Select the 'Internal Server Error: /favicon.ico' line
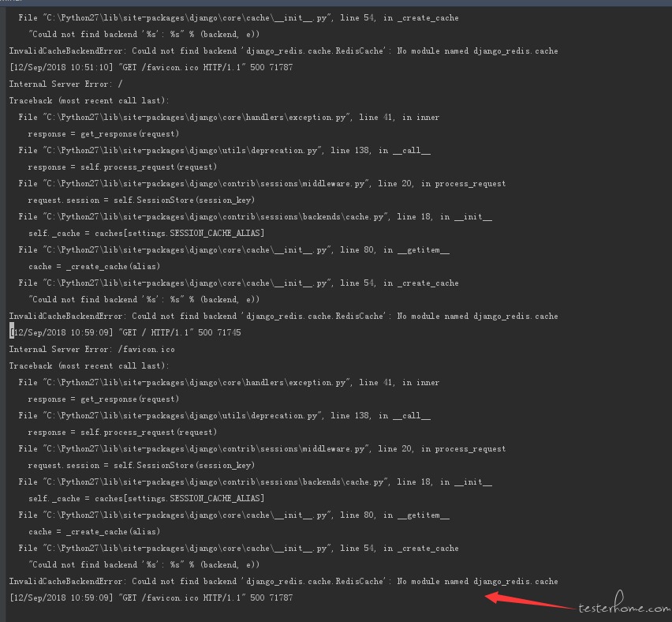This screenshot has width=672, height=622. pos(91,349)
